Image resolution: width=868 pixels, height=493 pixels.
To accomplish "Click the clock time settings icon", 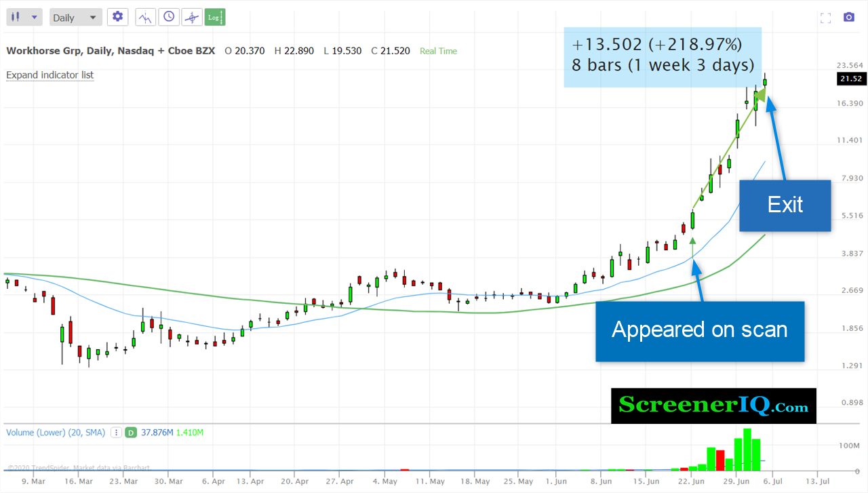I will click(x=169, y=18).
